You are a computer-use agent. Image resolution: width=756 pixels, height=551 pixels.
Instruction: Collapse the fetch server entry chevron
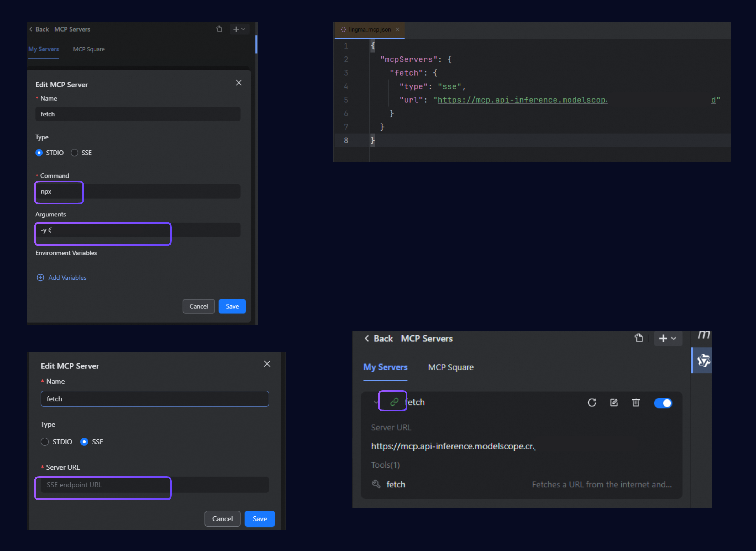376,402
